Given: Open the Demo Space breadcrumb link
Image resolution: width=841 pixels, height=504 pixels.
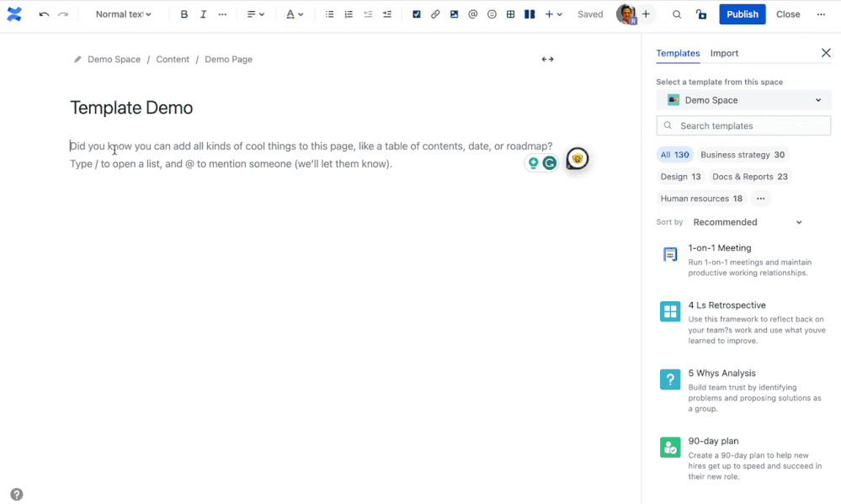Looking at the screenshot, I should tap(114, 59).
